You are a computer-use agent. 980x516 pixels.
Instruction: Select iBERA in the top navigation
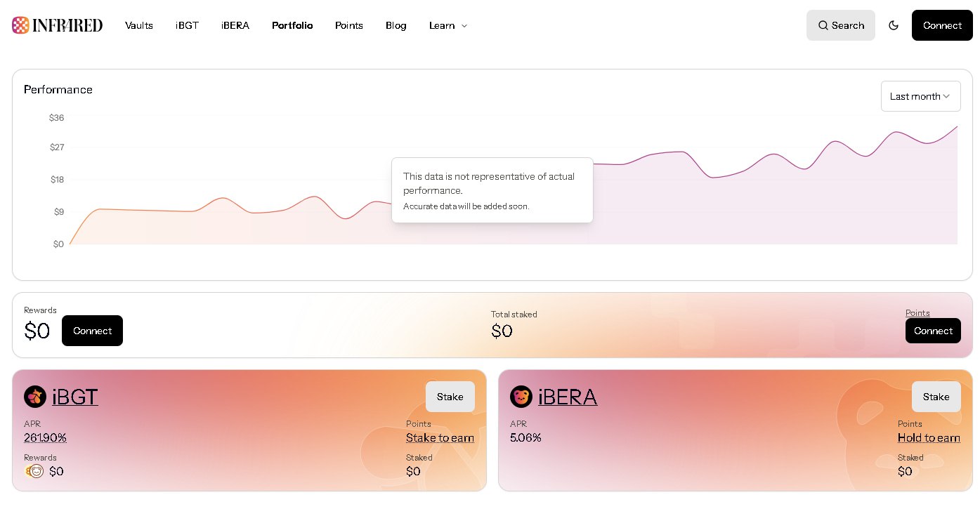(x=235, y=25)
